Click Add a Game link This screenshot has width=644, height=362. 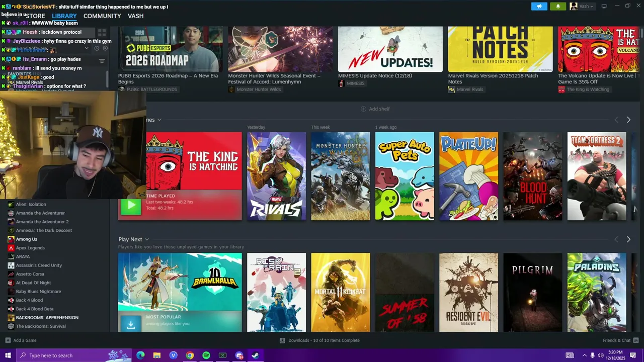click(21, 340)
